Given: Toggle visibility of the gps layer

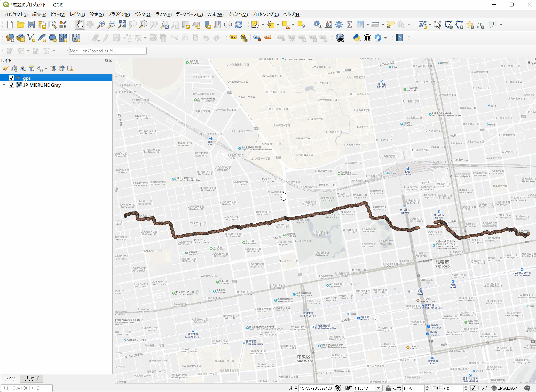Looking at the screenshot, I should 11,78.
